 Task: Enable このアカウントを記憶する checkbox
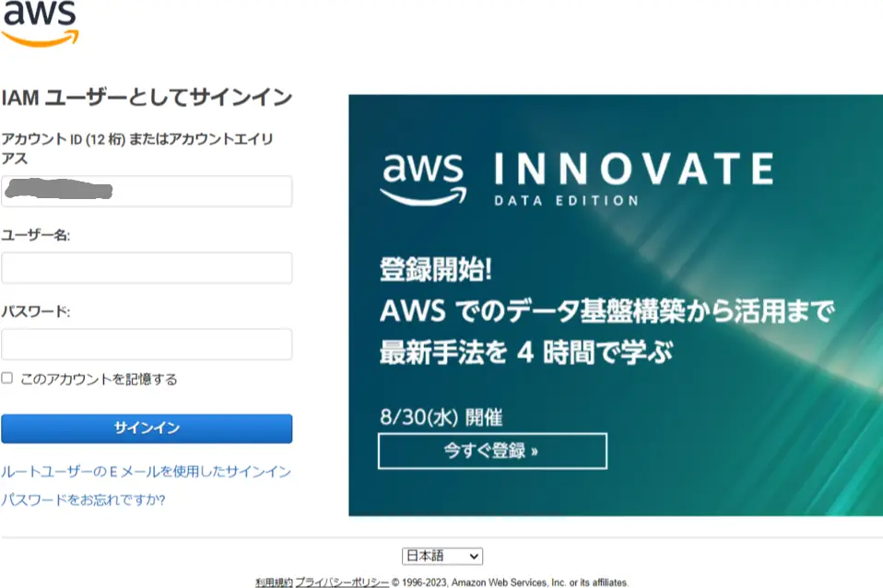coord(6,378)
